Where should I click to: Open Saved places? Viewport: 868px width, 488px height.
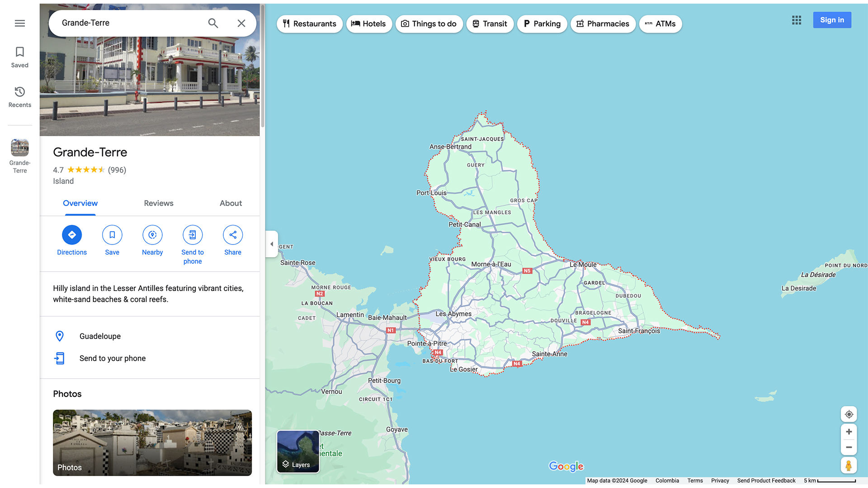point(19,57)
